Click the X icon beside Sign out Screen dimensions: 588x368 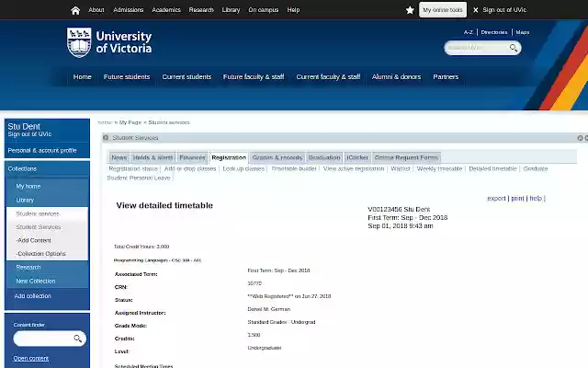click(x=476, y=10)
